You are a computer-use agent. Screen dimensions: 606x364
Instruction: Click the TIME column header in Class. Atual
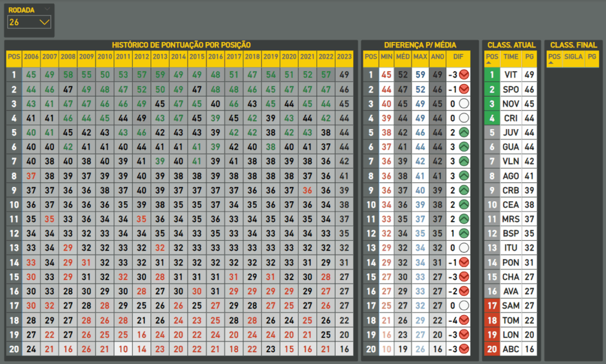click(510, 57)
